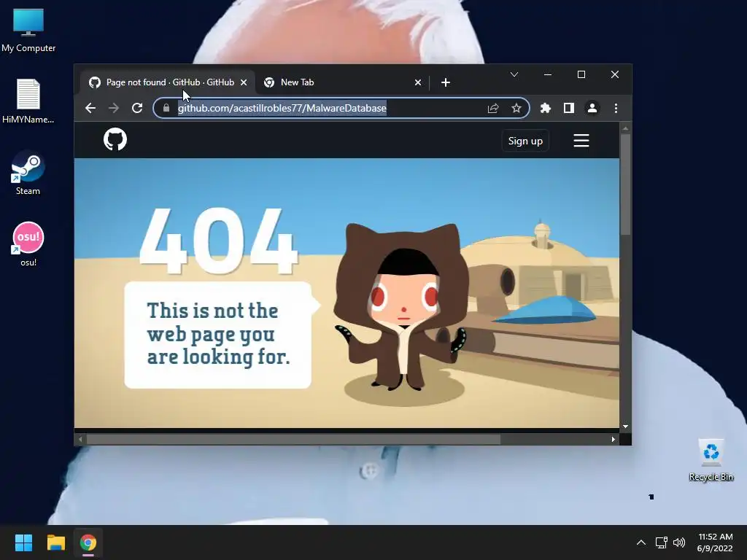This screenshot has height=560, width=747.
Task: Open a new tab with the plus button
Action: click(446, 82)
